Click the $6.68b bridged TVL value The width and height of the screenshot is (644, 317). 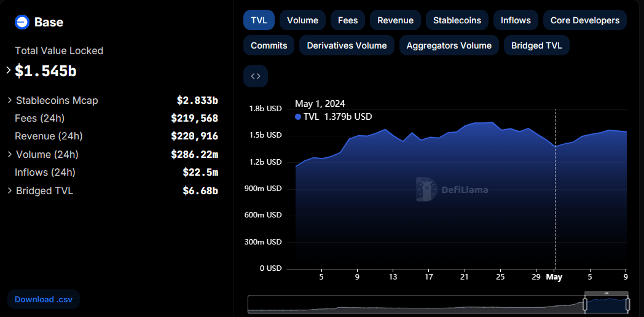click(x=200, y=190)
